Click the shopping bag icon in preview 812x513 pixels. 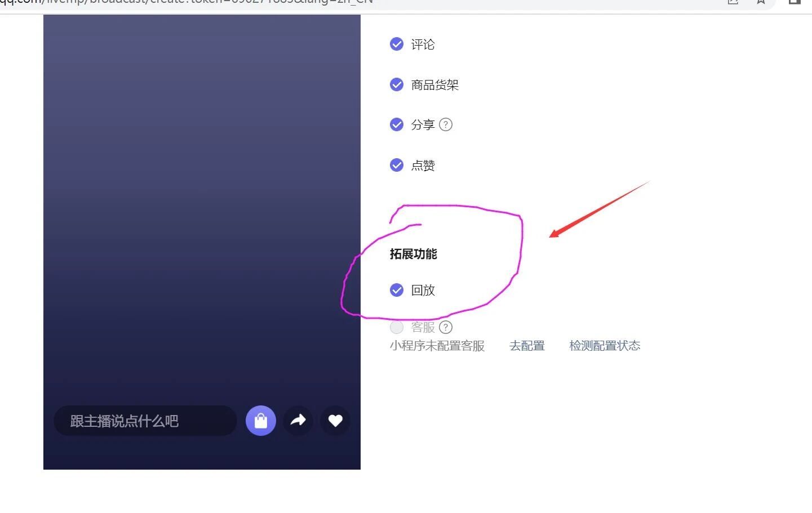tap(261, 421)
